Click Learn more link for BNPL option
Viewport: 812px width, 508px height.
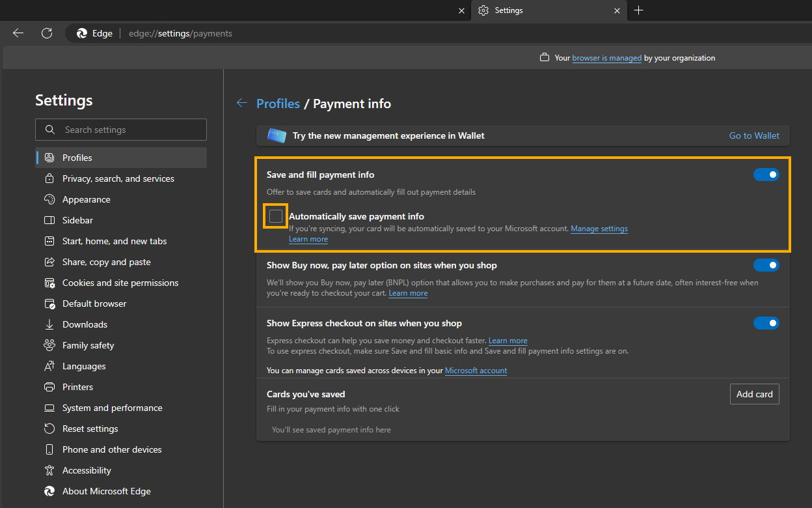[x=408, y=293]
